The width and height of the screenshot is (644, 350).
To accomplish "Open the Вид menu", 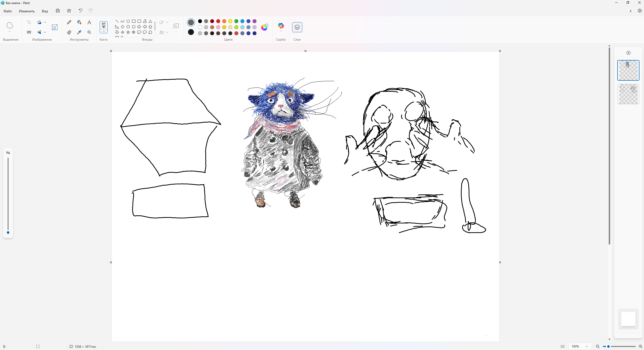I will pyautogui.click(x=45, y=11).
